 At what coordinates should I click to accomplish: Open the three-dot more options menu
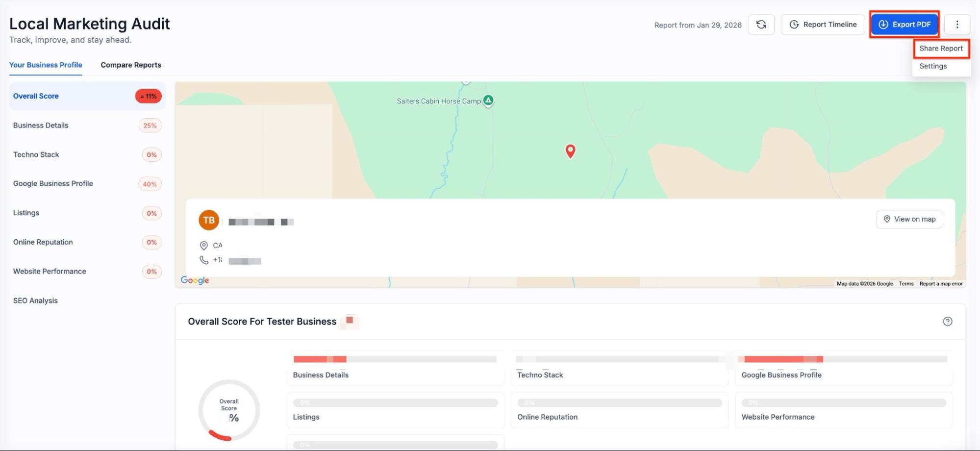click(956, 25)
